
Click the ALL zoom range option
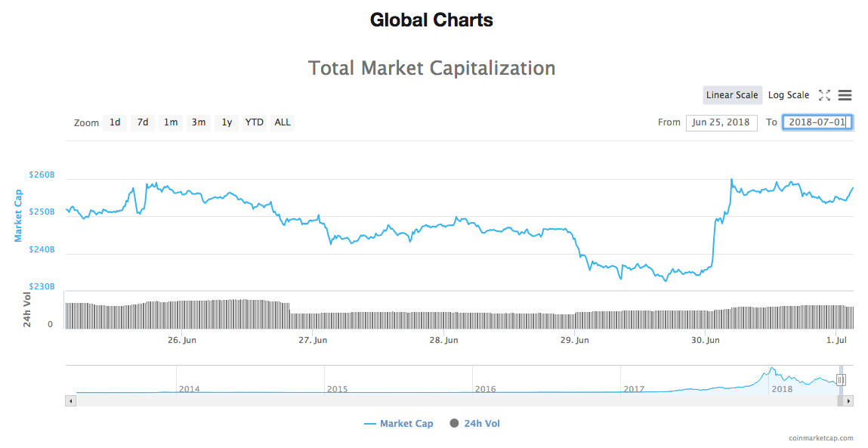click(282, 122)
